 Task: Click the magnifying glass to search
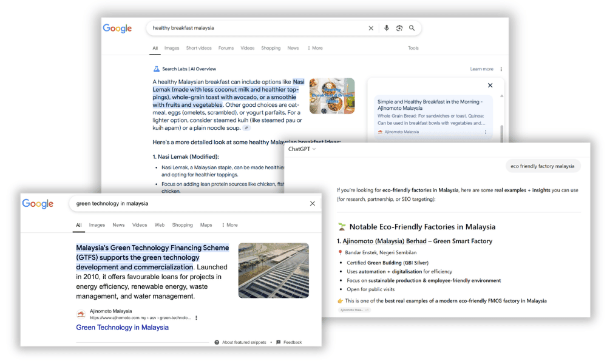412,28
